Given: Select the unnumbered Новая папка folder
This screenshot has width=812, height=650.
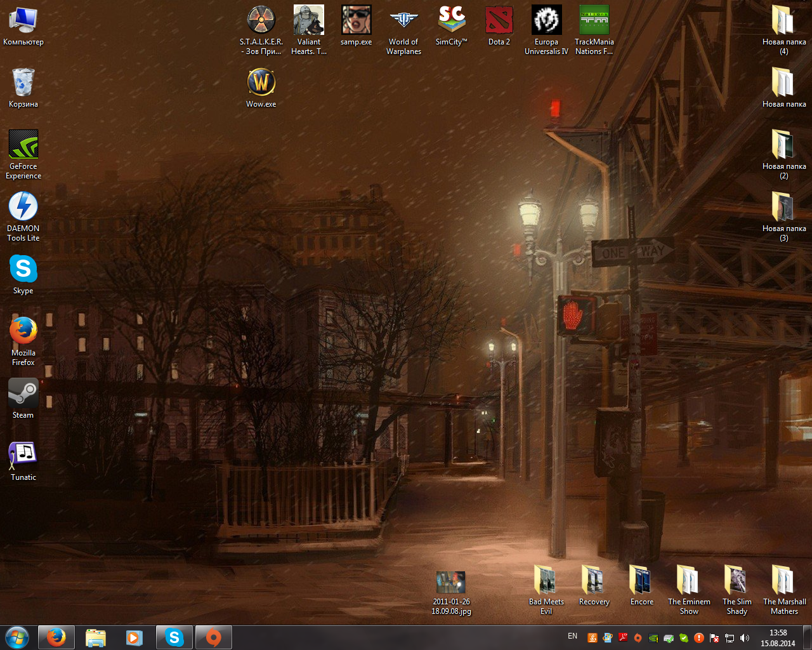Looking at the screenshot, I should point(784,88).
